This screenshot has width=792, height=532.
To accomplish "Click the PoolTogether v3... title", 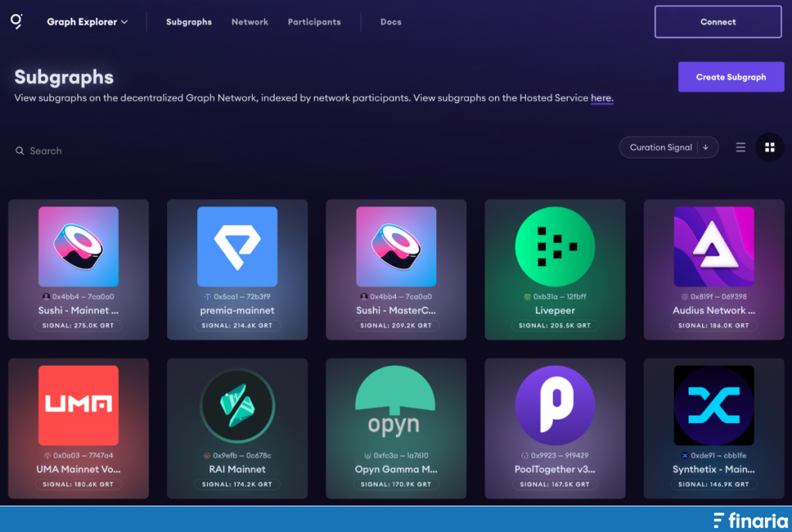I will [x=555, y=469].
